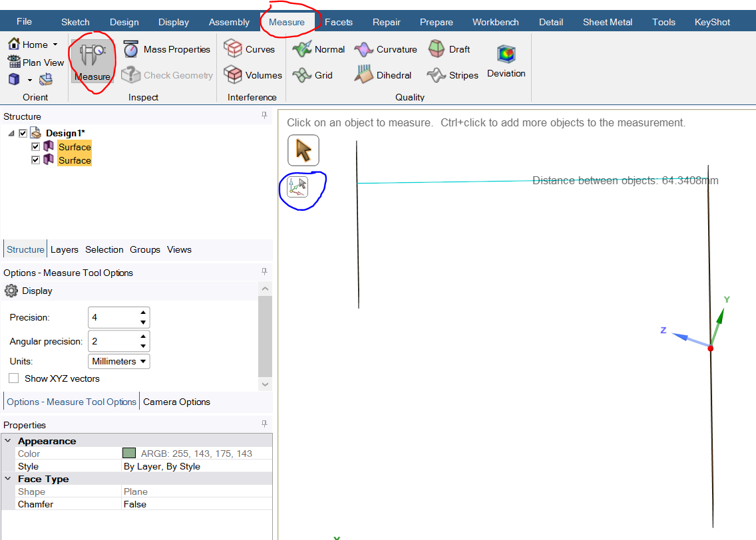756x540 pixels.
Task: Collapse the Face Type property group
Action: (8, 479)
